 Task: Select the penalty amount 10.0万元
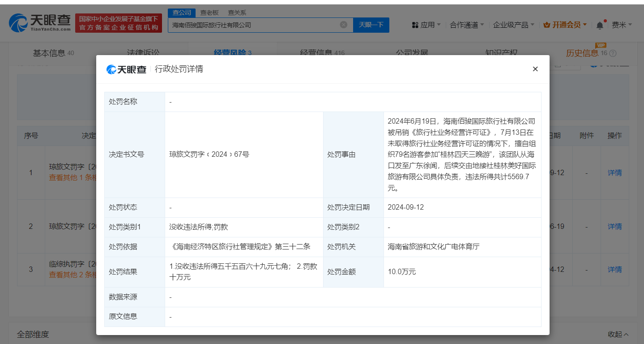click(x=402, y=272)
